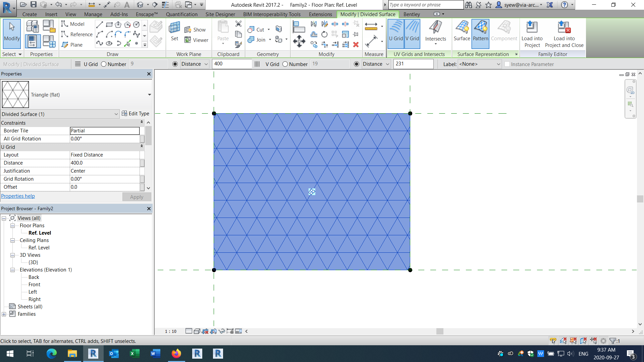Select the Number radio button for U Grid

104,64
